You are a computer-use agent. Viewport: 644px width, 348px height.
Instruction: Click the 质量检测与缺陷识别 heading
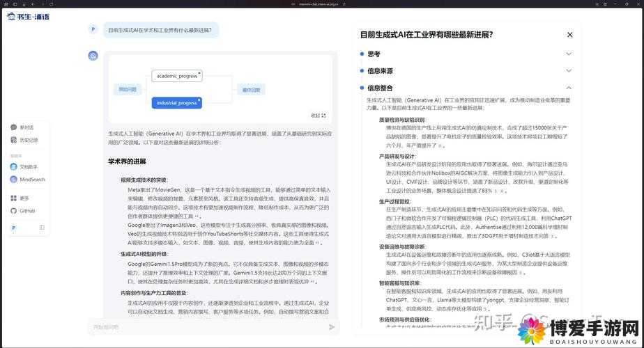[x=402, y=120]
